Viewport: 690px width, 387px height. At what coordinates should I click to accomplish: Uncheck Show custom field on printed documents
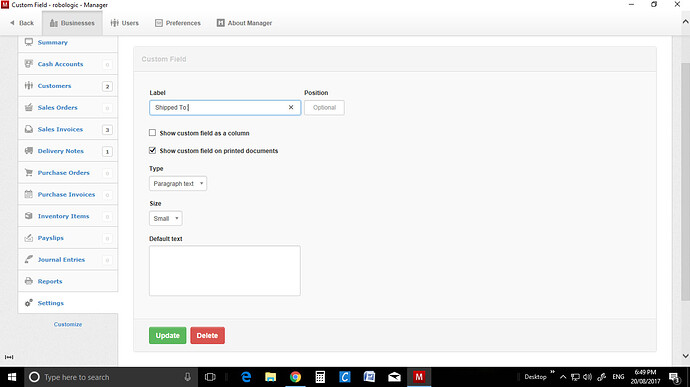pyautogui.click(x=152, y=151)
